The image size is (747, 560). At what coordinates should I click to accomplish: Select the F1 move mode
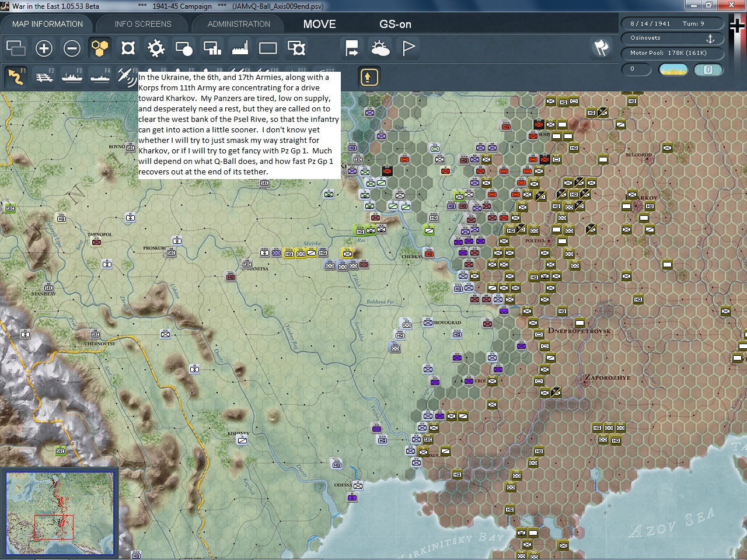click(16, 76)
